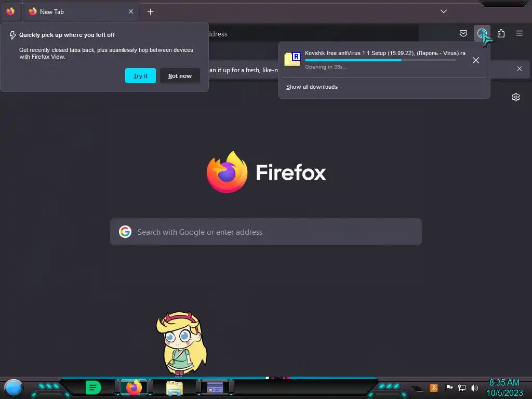Click the Java update tray icon
The height and width of the screenshot is (399, 532).
pos(434,388)
